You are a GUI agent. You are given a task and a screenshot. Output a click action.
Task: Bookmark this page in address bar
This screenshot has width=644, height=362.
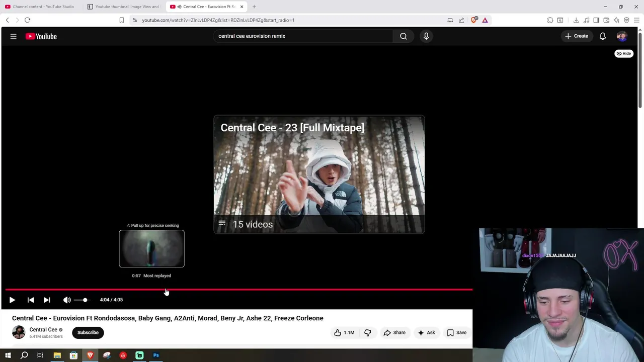(122, 20)
